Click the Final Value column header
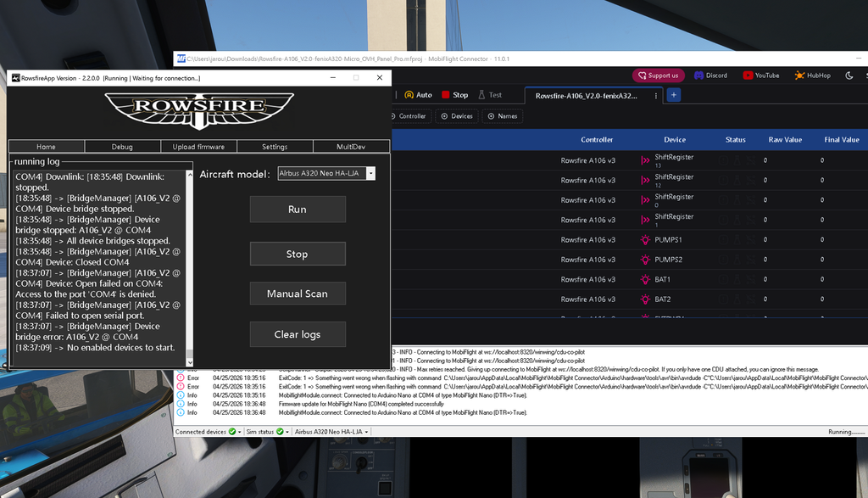Viewport: 868px width, 498px height. point(842,140)
